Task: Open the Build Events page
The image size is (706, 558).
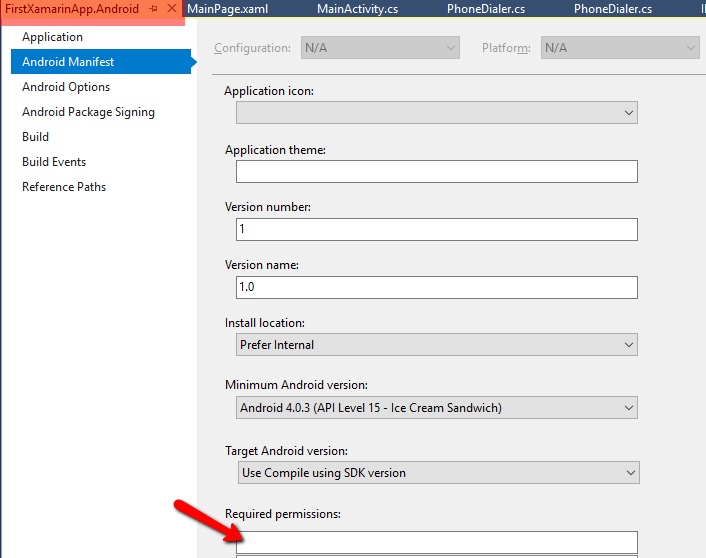Action: pos(54,162)
